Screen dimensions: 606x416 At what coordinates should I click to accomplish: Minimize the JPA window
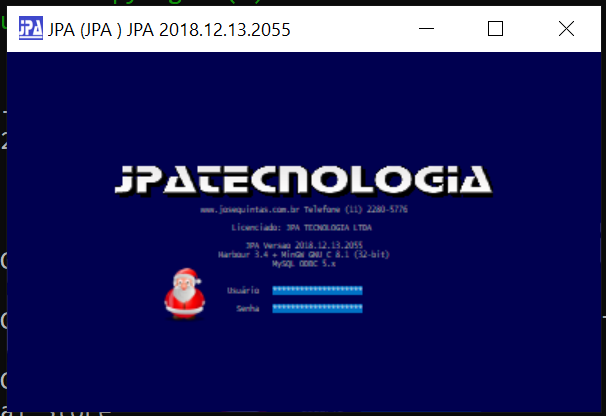click(426, 29)
